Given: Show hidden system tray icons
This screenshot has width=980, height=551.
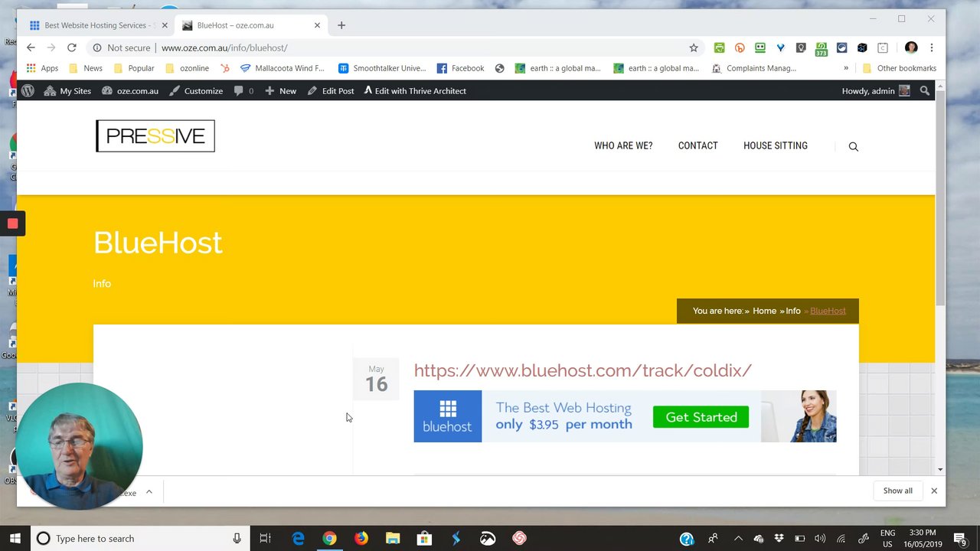Looking at the screenshot, I should (x=738, y=538).
